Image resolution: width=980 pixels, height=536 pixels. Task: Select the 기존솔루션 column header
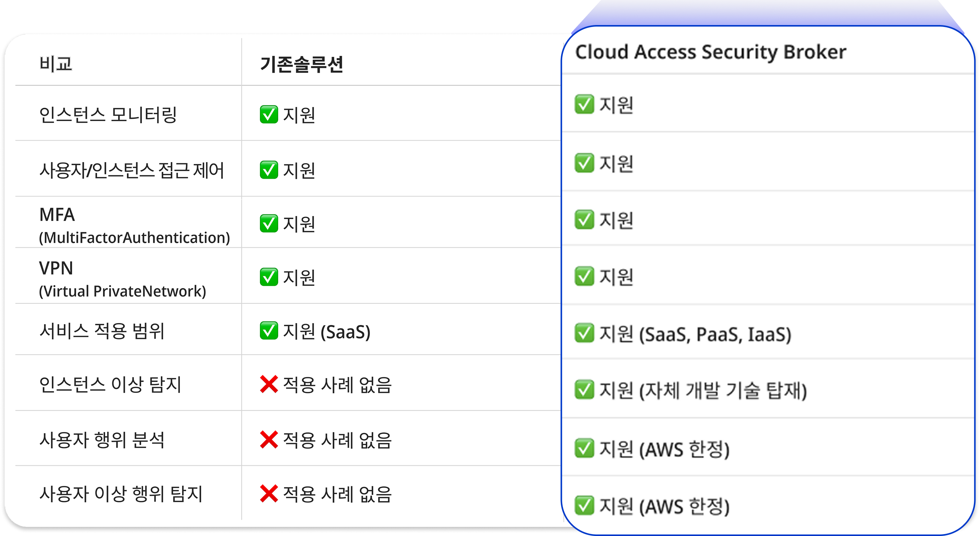point(301,64)
